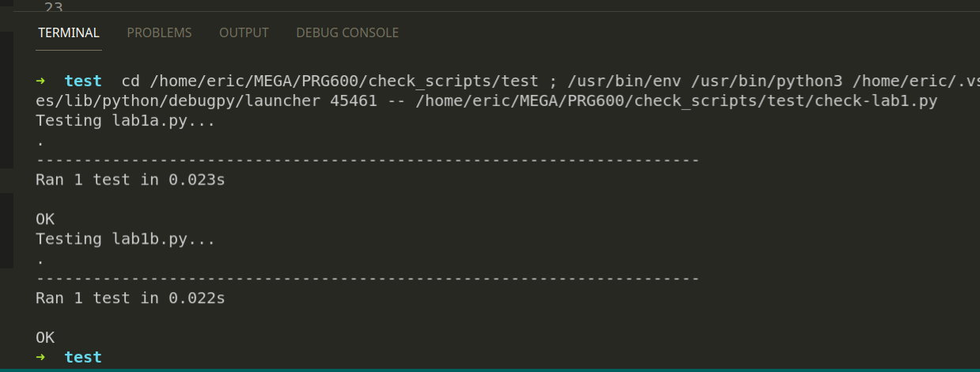Click the green prompt arrow on the first command line

[x=41, y=81]
